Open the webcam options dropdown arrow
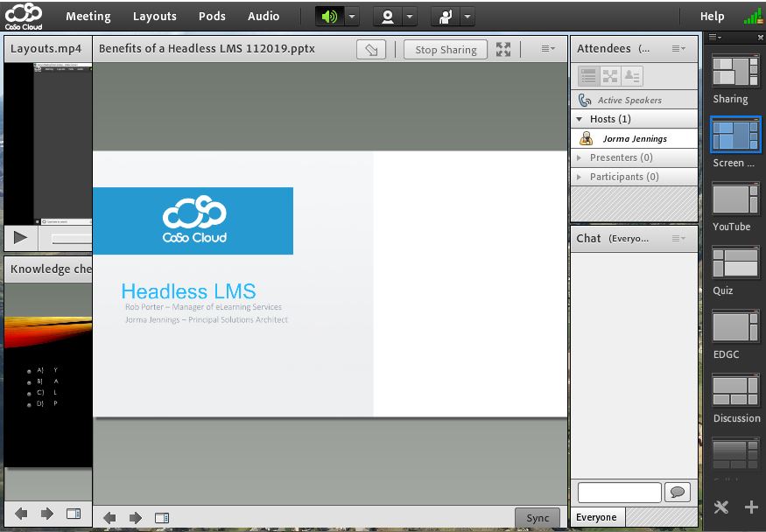This screenshot has width=766, height=532. (410, 17)
